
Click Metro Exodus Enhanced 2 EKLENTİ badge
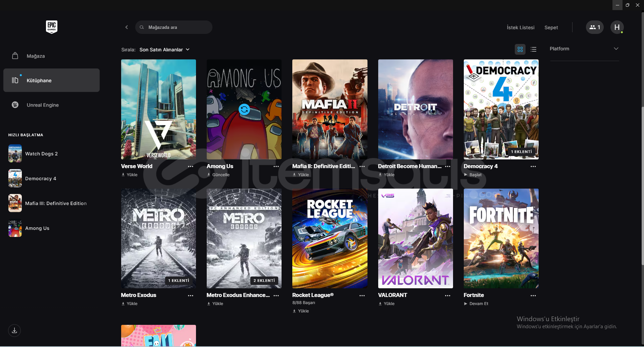264,281
